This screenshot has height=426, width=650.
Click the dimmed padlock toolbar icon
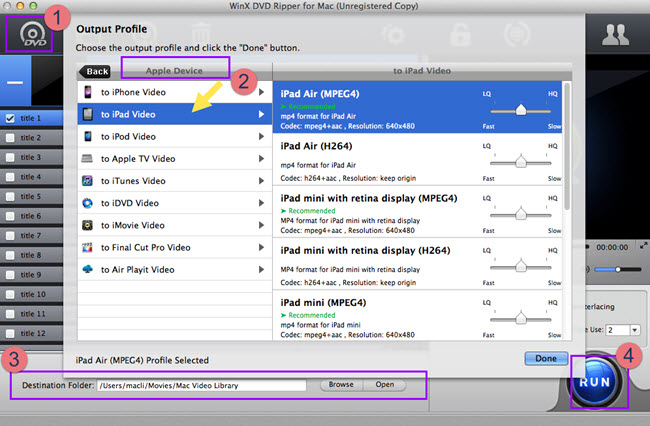[460, 34]
